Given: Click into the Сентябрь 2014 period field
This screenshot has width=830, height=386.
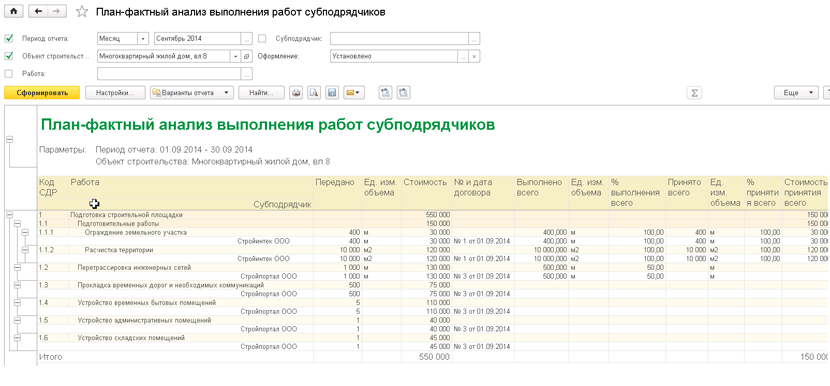Looking at the screenshot, I should [x=197, y=39].
